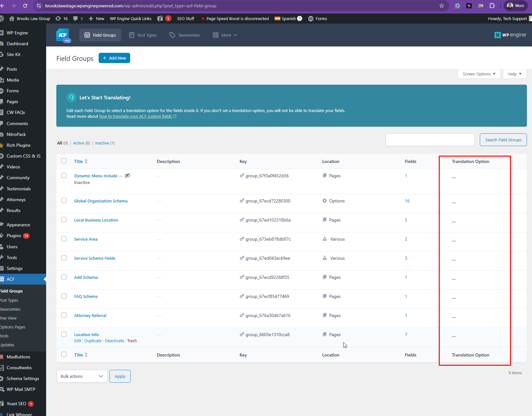Image resolution: width=532 pixels, height=416 pixels.
Task: Click the Various location icon for Service Area
Action: (x=325, y=239)
